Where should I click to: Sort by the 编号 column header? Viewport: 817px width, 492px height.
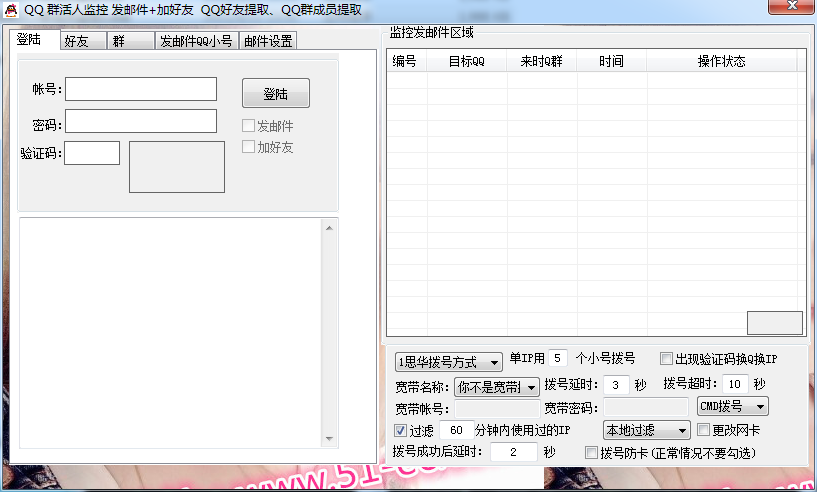[x=406, y=61]
